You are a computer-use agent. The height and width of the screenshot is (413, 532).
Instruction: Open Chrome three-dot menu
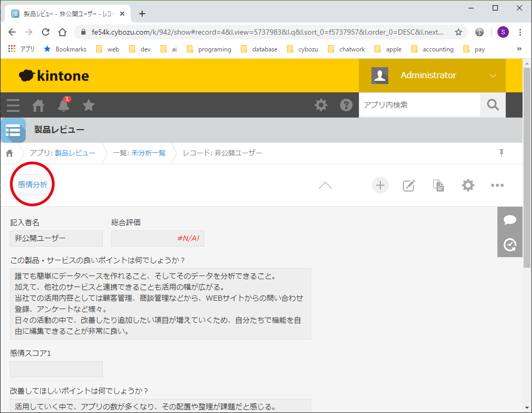pyautogui.click(x=520, y=32)
